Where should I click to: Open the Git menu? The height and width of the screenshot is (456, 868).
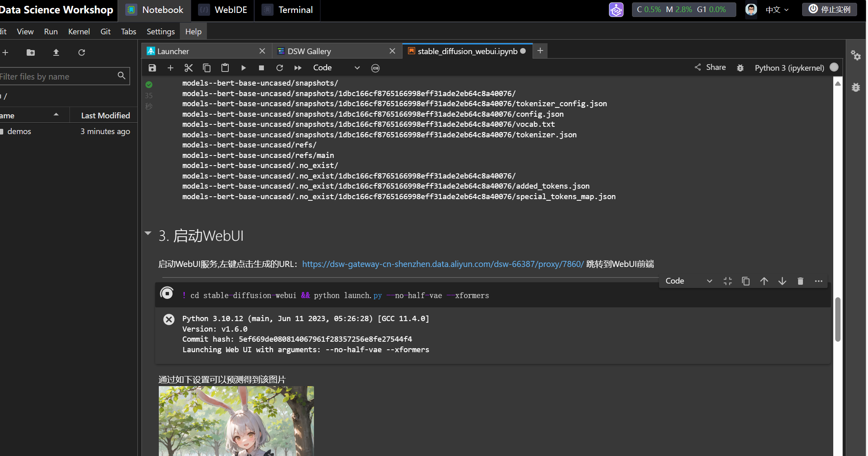click(105, 32)
